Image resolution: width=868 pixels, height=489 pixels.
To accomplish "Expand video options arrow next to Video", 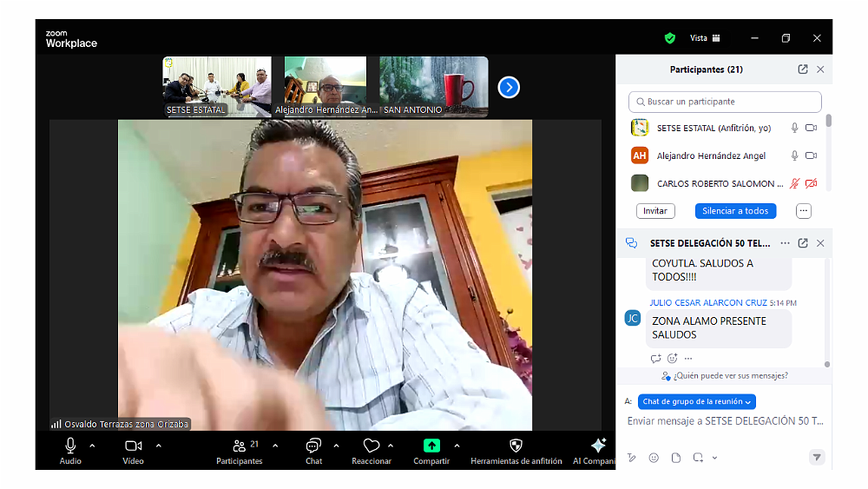I will (158, 446).
